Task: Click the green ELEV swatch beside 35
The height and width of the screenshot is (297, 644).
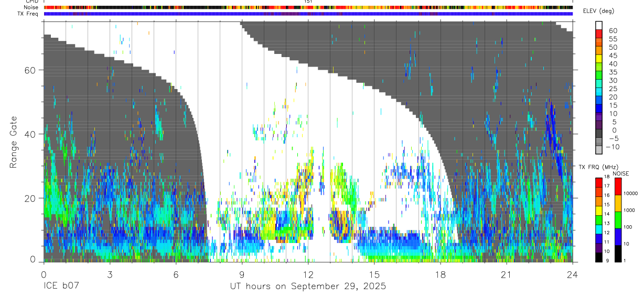Action: tap(599, 75)
